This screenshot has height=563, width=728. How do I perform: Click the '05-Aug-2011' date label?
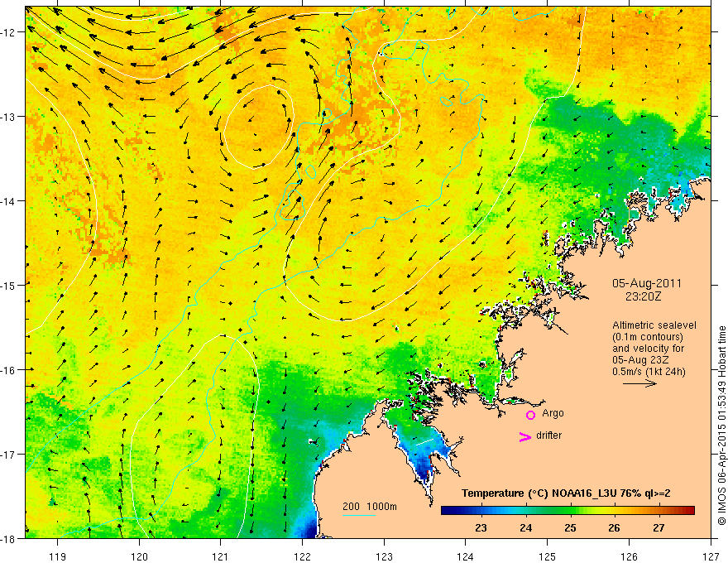(x=647, y=283)
